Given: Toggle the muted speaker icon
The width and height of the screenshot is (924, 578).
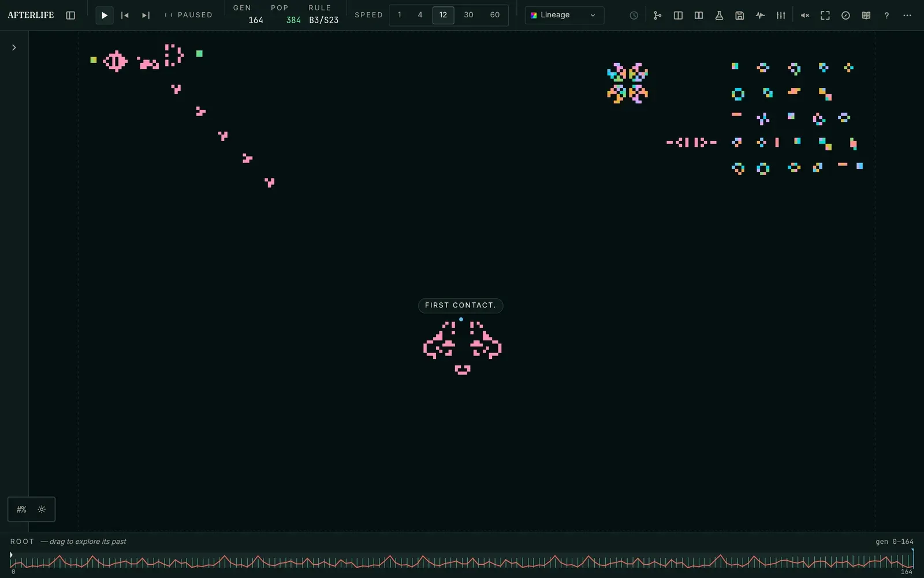Looking at the screenshot, I should coord(804,16).
